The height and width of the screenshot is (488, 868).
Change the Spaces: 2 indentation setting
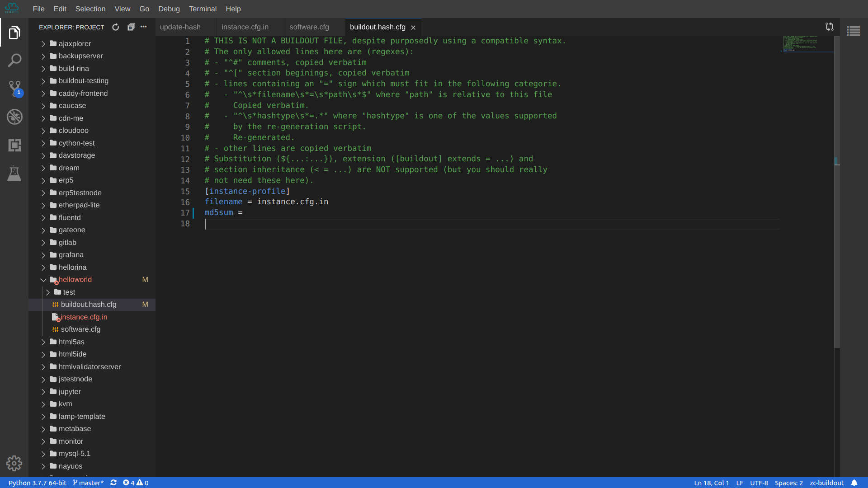coord(789,483)
